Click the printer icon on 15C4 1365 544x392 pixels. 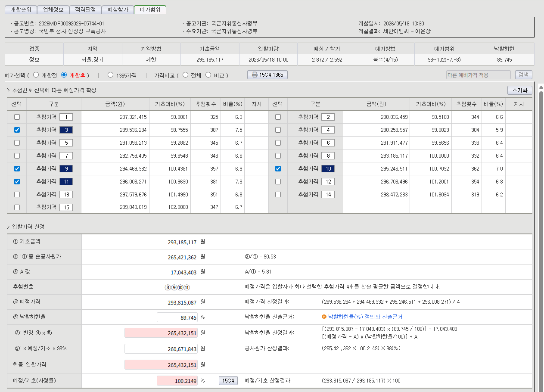click(x=255, y=75)
